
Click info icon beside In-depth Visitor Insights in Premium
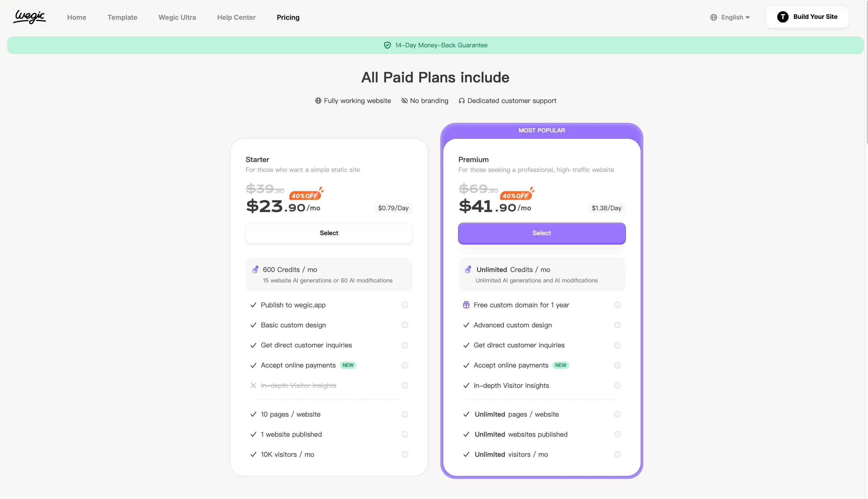(x=618, y=385)
